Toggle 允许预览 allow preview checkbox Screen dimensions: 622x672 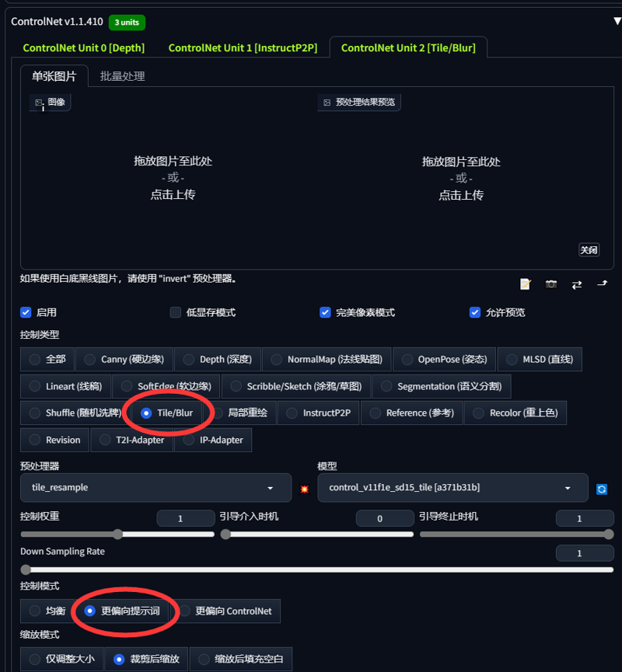pyautogui.click(x=475, y=312)
